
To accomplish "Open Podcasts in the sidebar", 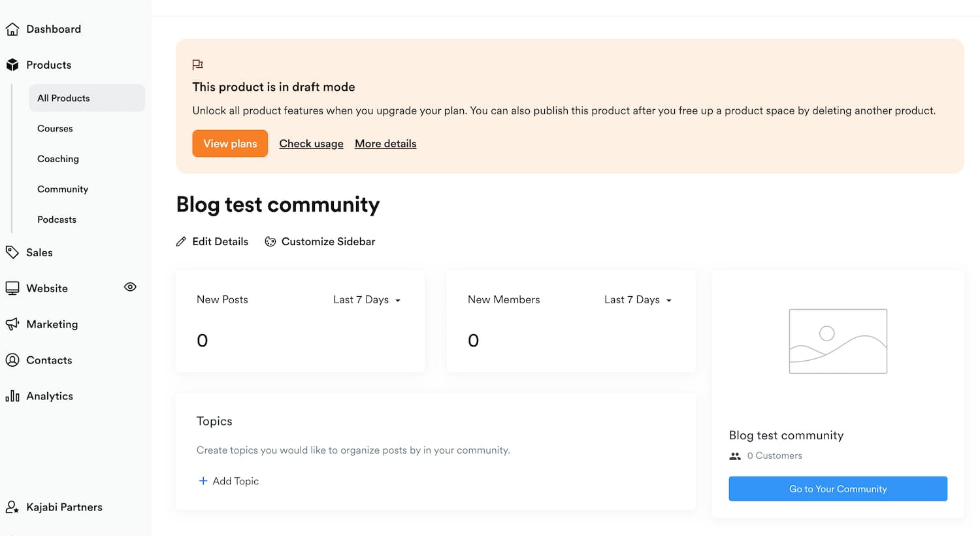I will click(x=57, y=220).
